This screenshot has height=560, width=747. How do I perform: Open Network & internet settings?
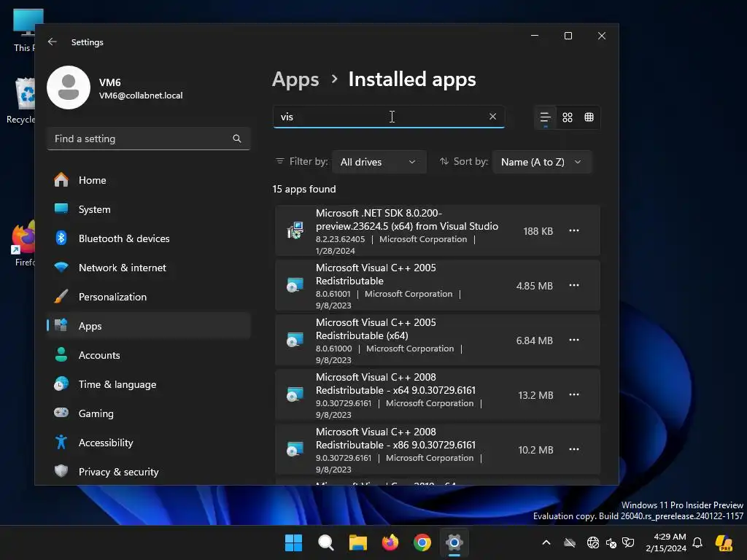(149, 268)
